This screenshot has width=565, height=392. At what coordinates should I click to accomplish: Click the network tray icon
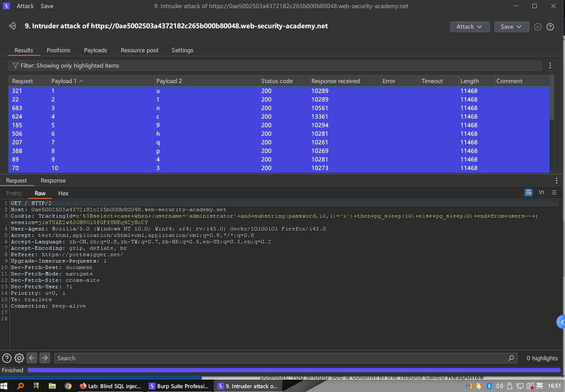click(x=520, y=386)
